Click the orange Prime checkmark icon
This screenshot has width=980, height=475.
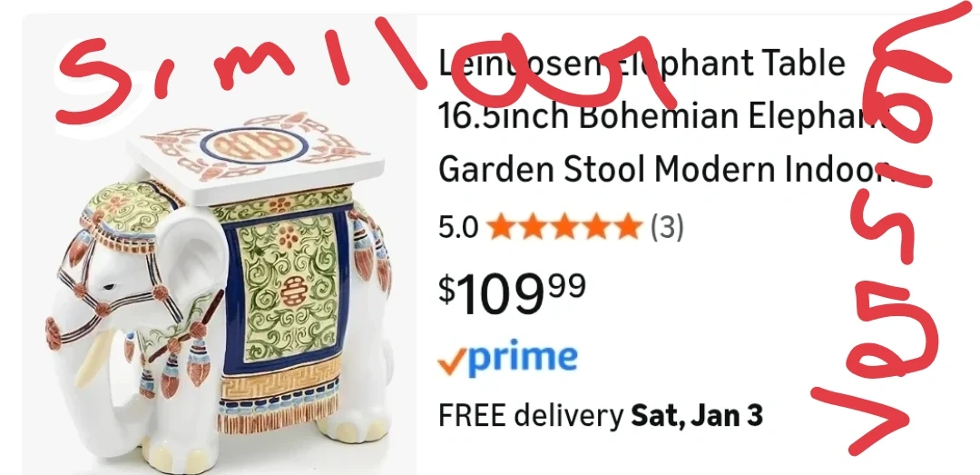(450, 363)
